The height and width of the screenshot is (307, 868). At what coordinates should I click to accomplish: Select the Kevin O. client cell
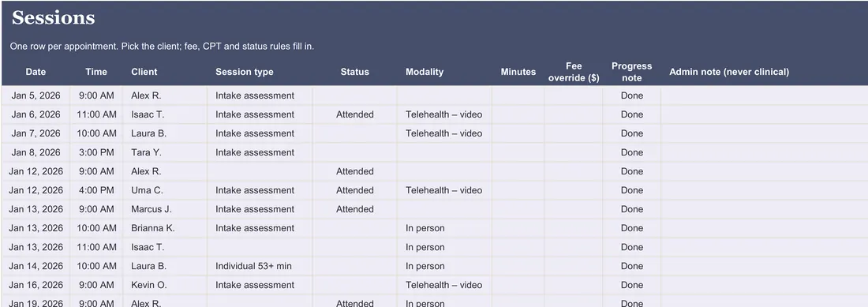(x=165, y=285)
